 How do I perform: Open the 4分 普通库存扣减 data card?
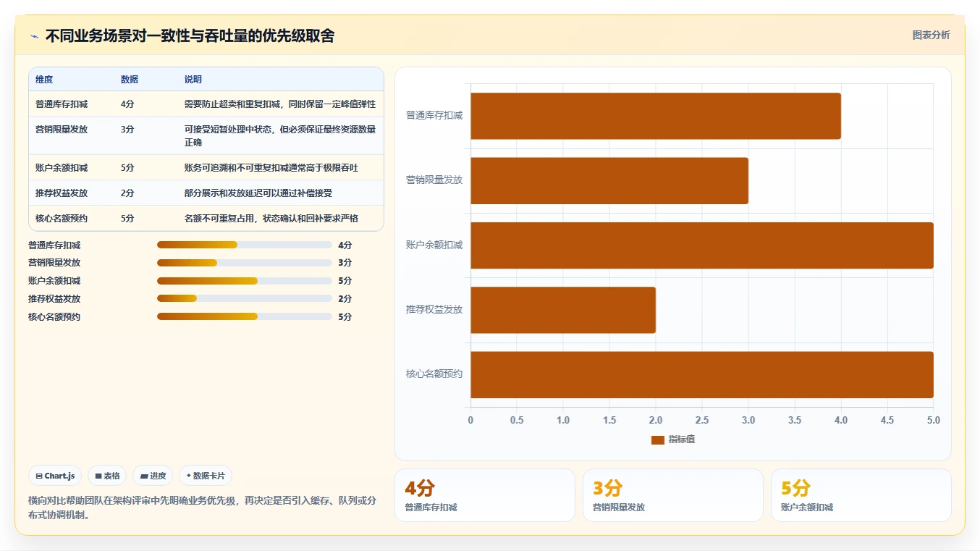[x=485, y=495]
